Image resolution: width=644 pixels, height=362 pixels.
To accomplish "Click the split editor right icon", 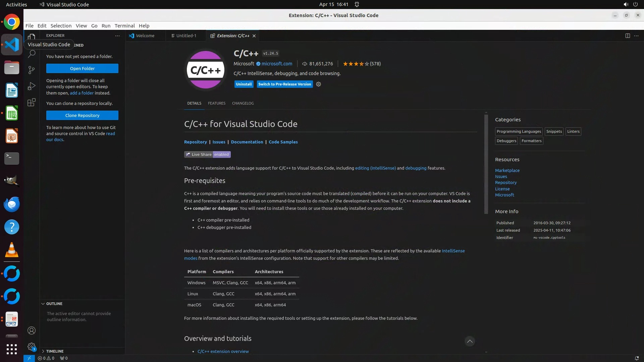I will [x=627, y=36].
